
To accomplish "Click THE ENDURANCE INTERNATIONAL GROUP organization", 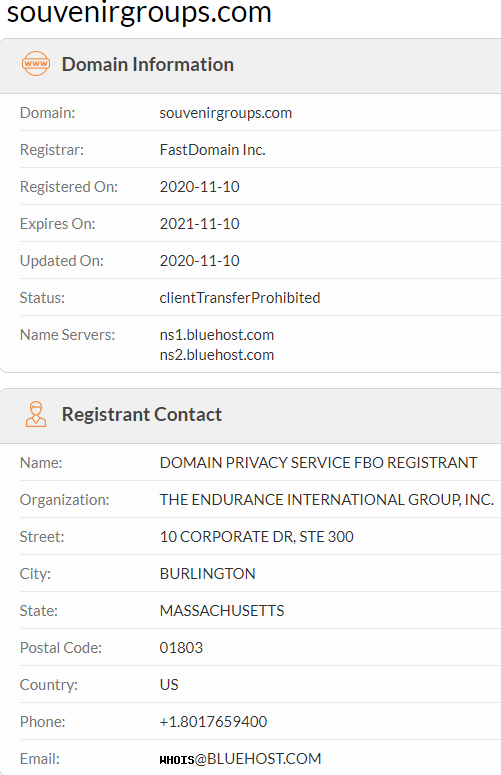I will tap(327, 500).
